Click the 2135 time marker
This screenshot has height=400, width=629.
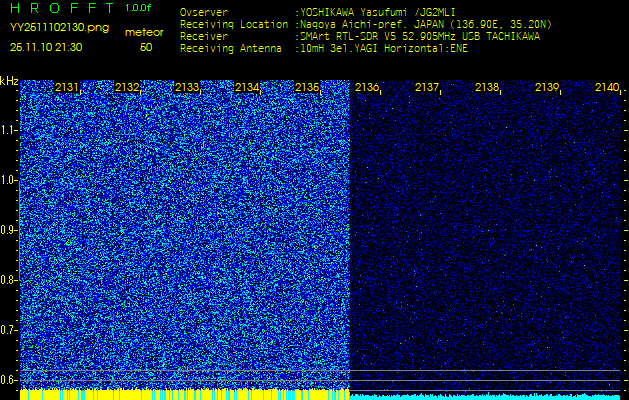(307, 87)
